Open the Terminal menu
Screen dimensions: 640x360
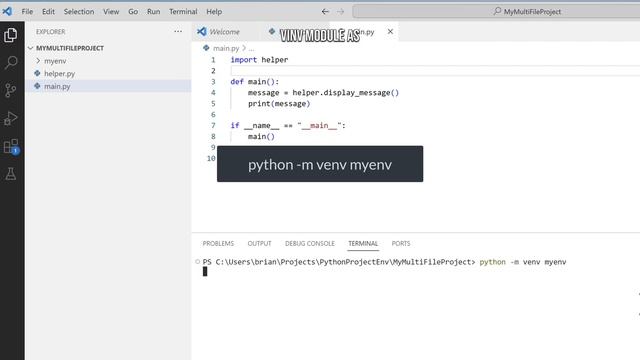click(x=183, y=11)
